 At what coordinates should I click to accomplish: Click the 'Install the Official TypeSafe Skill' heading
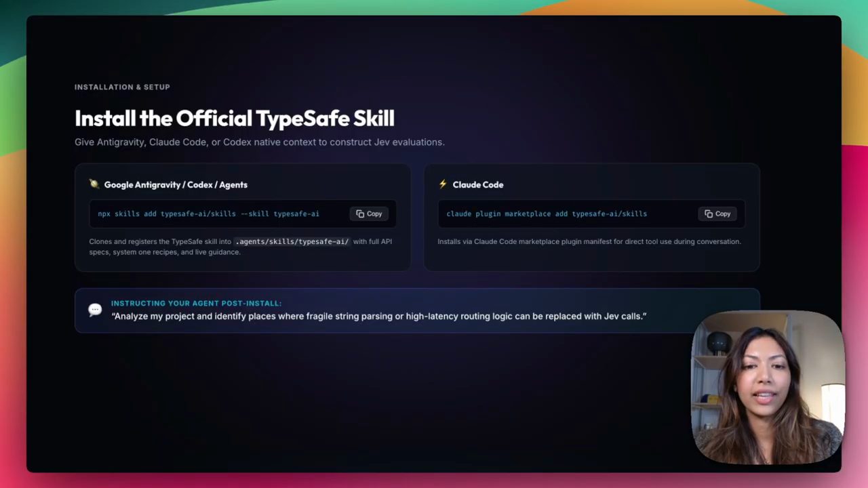coord(235,118)
